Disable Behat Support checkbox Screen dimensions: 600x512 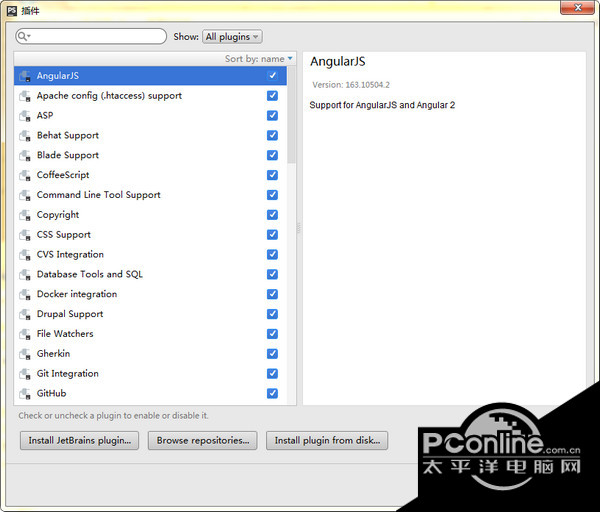pyautogui.click(x=272, y=135)
